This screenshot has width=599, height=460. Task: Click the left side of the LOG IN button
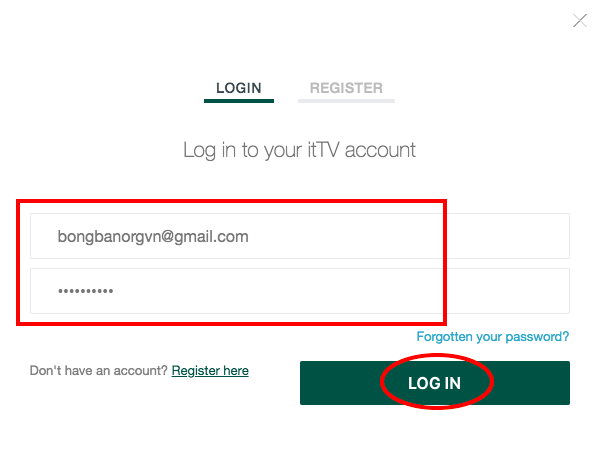point(340,383)
